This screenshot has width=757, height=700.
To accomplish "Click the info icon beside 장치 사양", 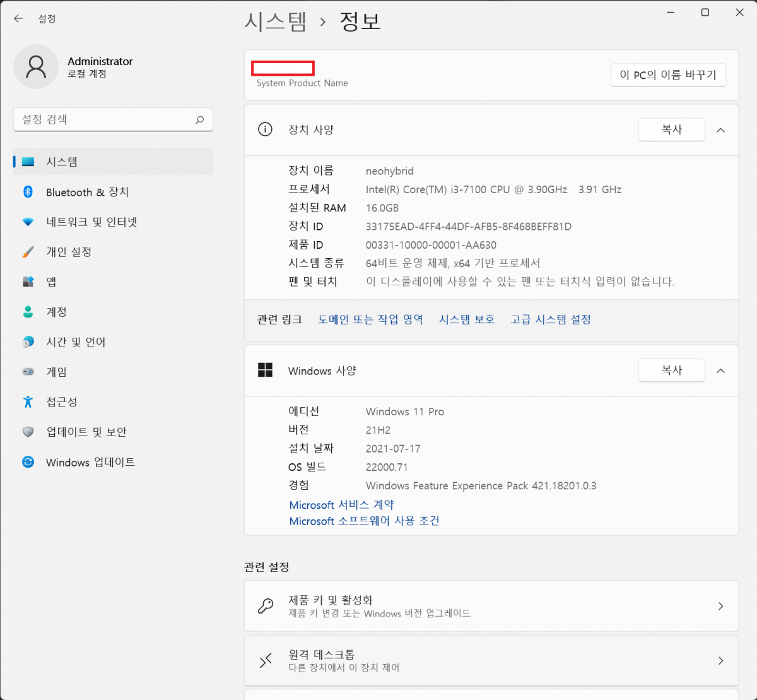I will coord(265,129).
